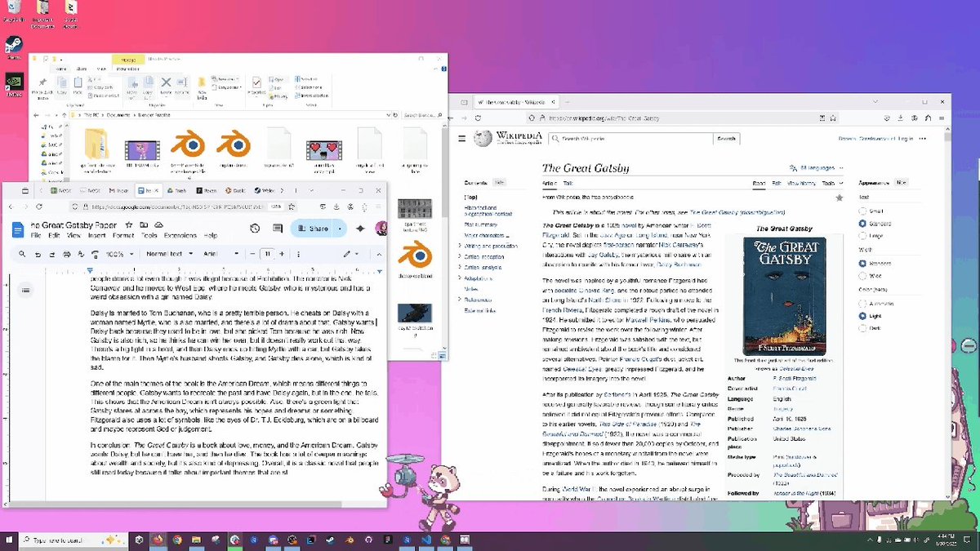The image size is (980, 551).
Task: Click Pin to Quick access in Explorer
Action: pos(42,88)
